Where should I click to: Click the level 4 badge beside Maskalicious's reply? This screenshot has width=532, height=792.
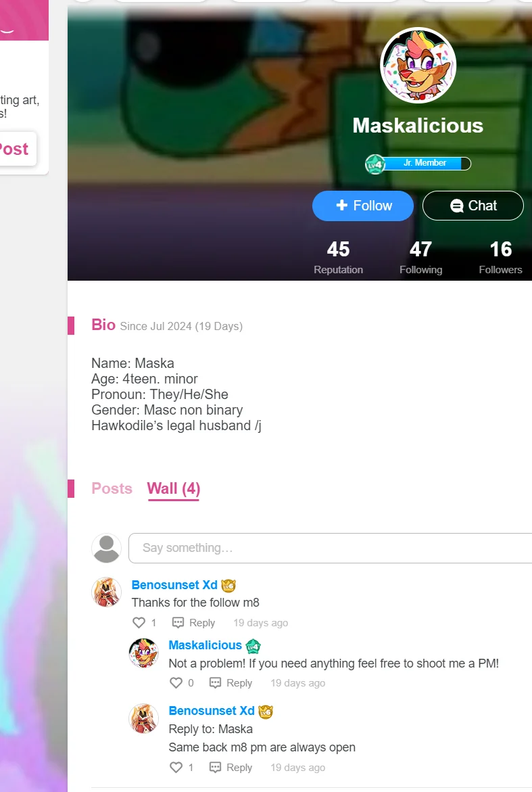point(253,646)
